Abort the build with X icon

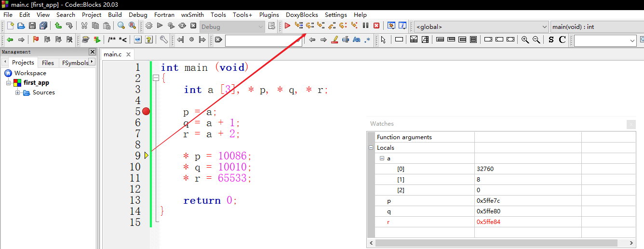click(193, 26)
